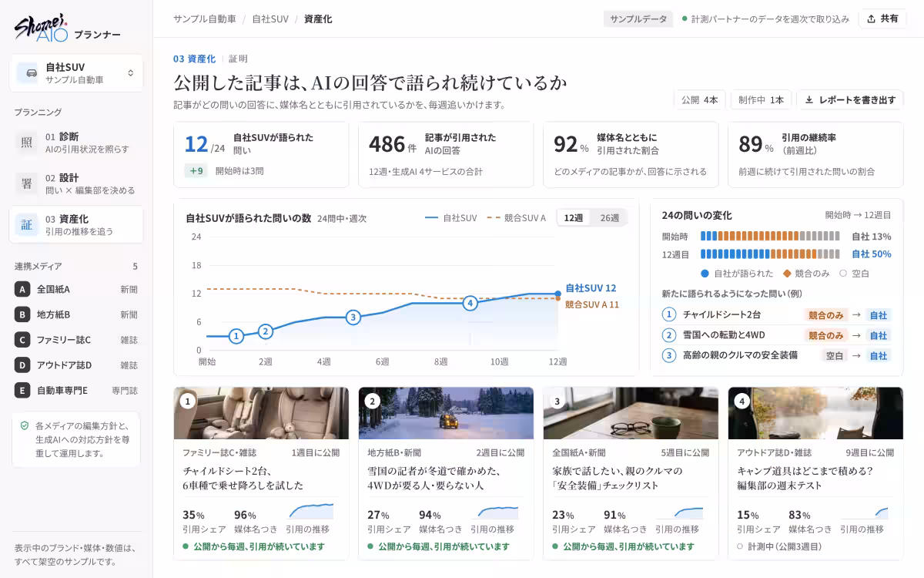Select media badge E for 自動車専門E

click(22, 390)
